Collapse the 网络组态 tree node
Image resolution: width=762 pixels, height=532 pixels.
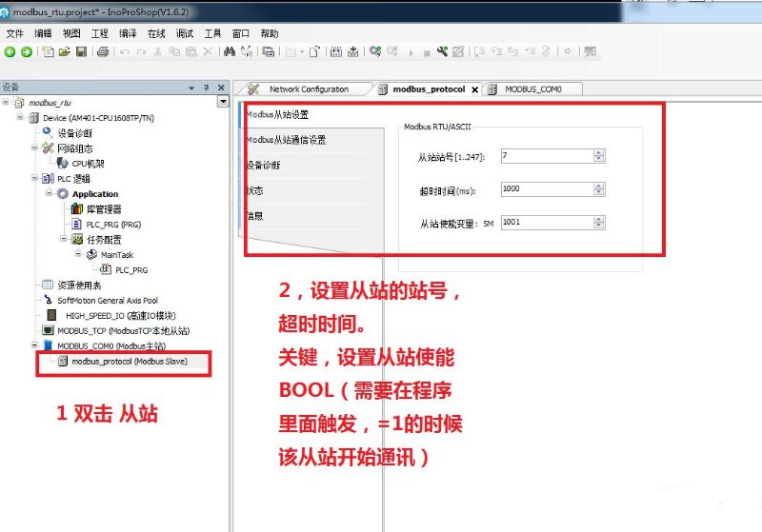tap(34, 148)
